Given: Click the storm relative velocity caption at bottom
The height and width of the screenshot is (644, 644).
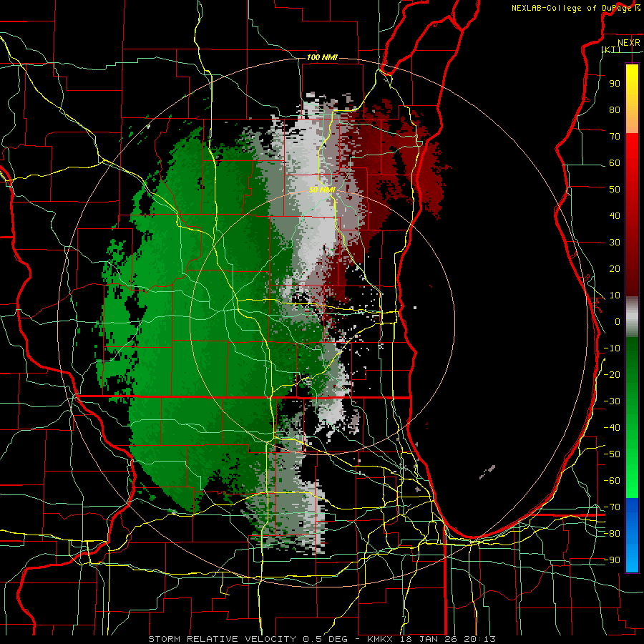Looking at the screenshot, I should pos(322,639).
